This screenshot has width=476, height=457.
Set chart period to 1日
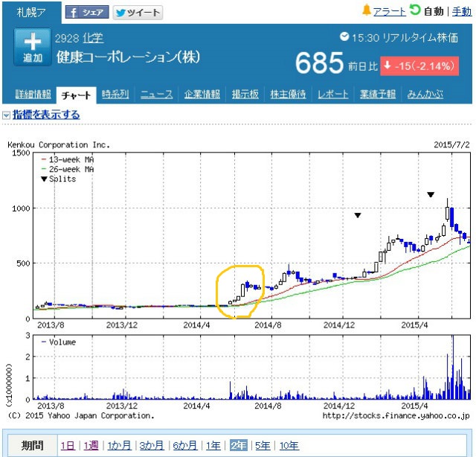tap(68, 446)
